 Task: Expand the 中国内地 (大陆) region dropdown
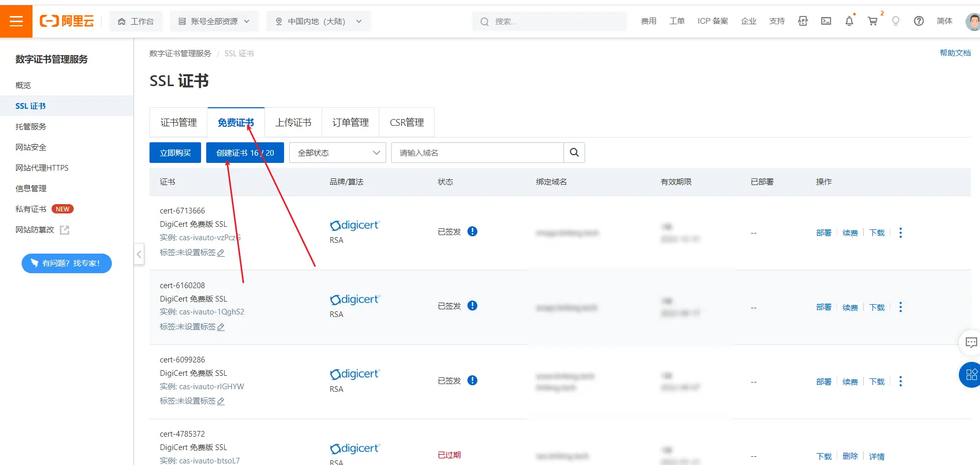tap(319, 21)
